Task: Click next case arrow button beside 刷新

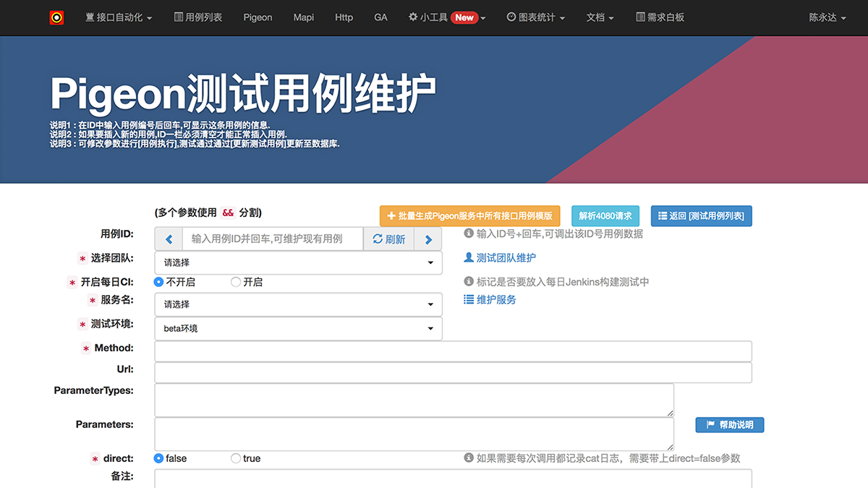Action: click(428, 239)
